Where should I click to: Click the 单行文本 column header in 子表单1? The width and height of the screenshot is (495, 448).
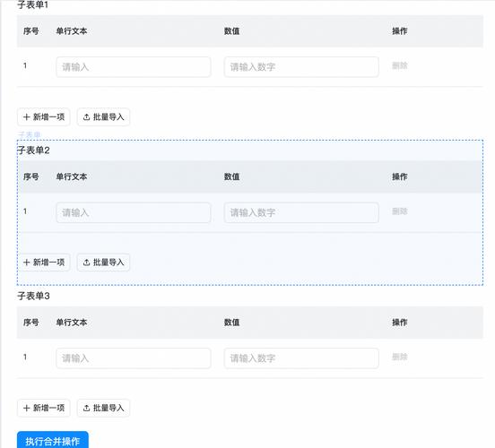(x=72, y=31)
